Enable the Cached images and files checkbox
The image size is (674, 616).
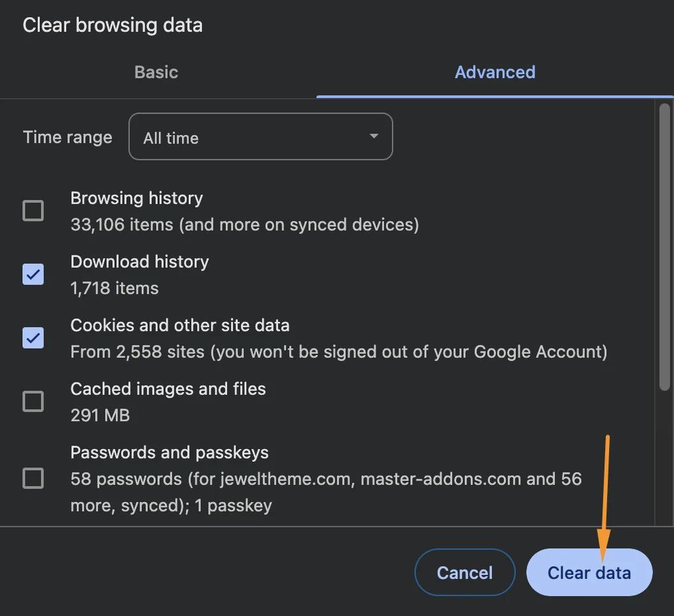(33, 401)
